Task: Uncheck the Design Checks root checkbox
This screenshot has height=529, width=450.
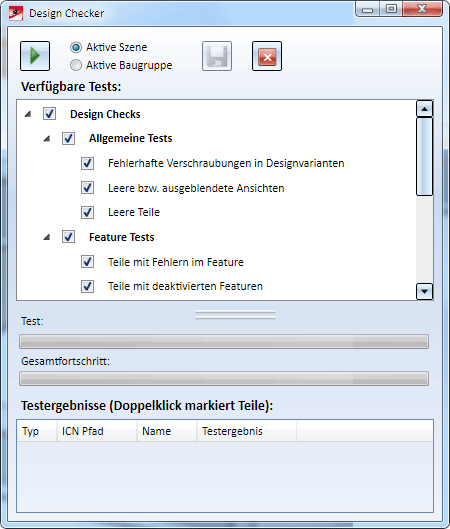Action: click(x=50, y=114)
